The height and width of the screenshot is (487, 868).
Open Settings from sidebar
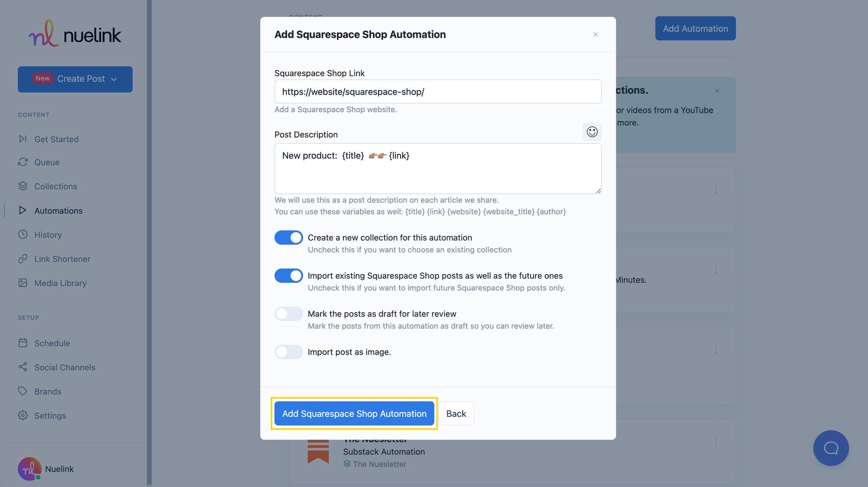pos(50,415)
